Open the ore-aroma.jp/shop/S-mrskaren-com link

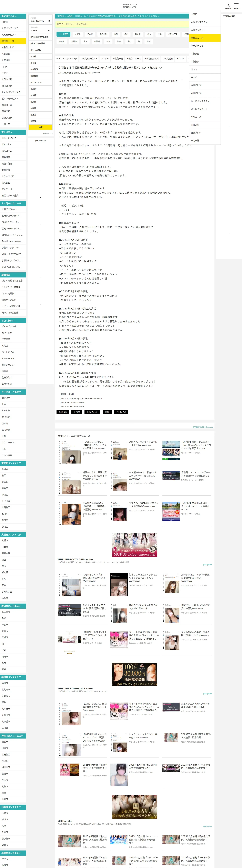click(81, 398)
